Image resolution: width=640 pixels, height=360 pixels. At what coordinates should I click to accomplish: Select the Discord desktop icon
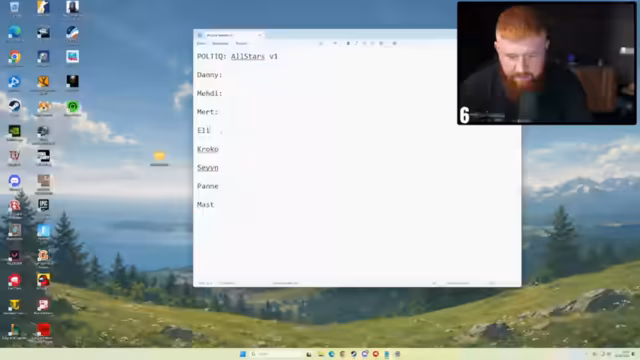pos(15,181)
